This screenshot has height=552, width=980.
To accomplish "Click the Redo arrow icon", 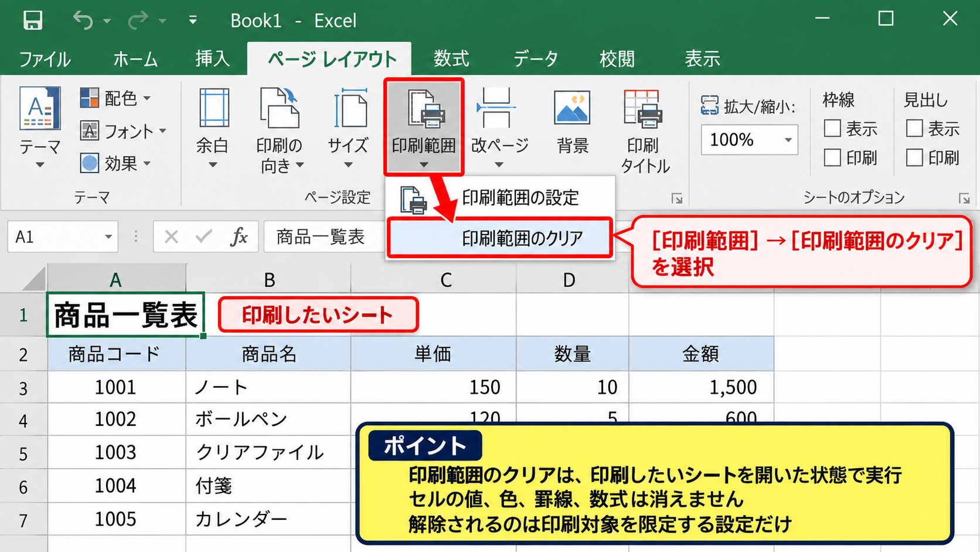I will point(138,21).
